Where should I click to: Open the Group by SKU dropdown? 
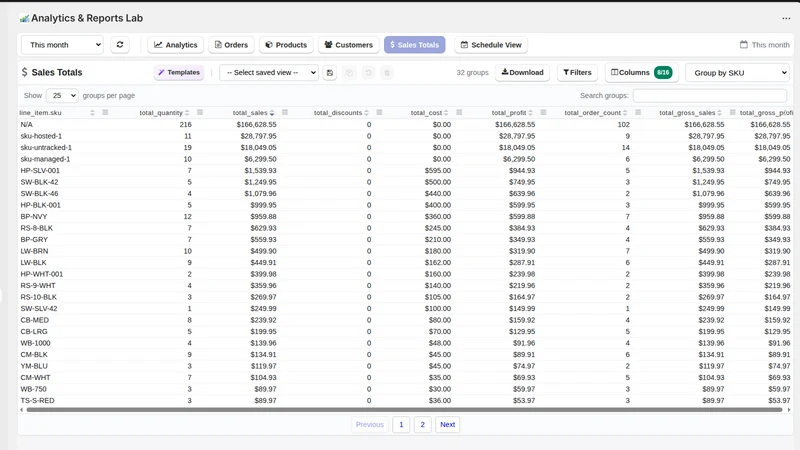[x=738, y=73]
